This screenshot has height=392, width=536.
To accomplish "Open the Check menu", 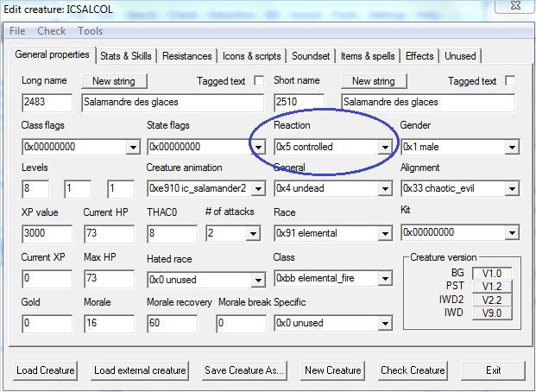I will 51,31.
